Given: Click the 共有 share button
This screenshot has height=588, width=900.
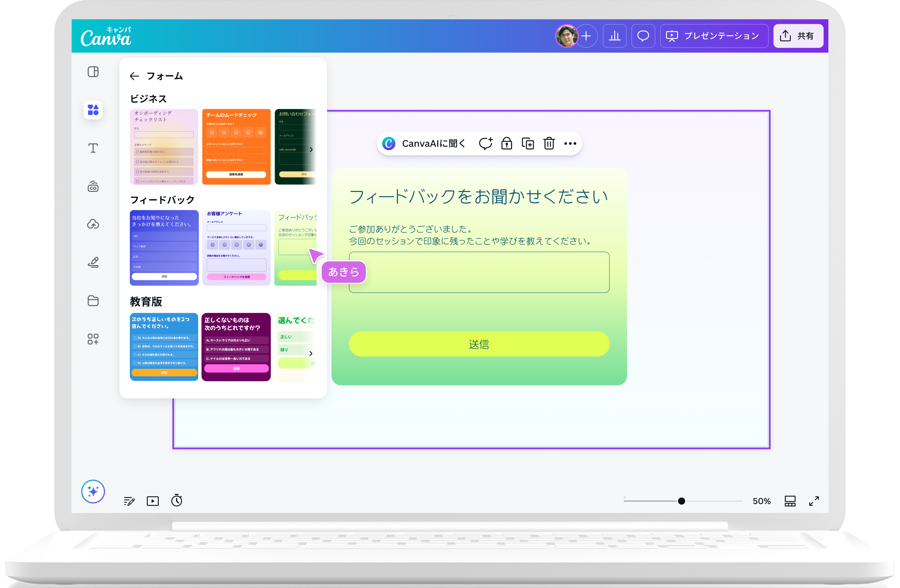Looking at the screenshot, I should (798, 36).
